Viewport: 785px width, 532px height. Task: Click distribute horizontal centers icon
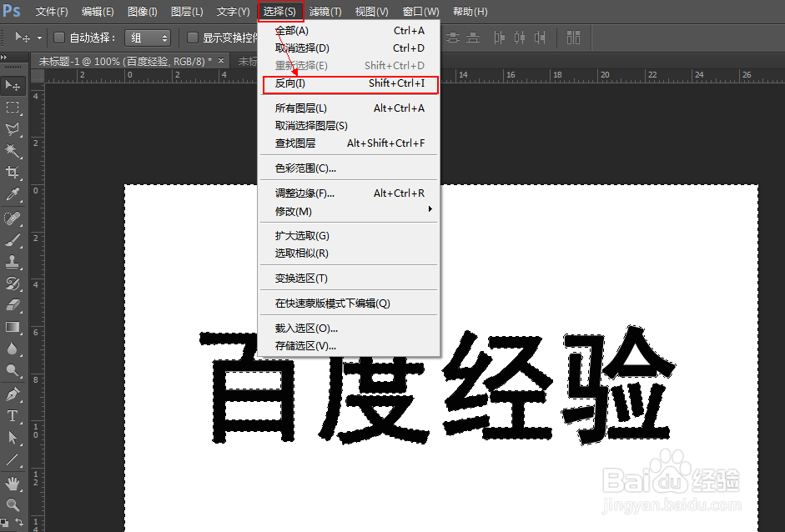[520, 38]
